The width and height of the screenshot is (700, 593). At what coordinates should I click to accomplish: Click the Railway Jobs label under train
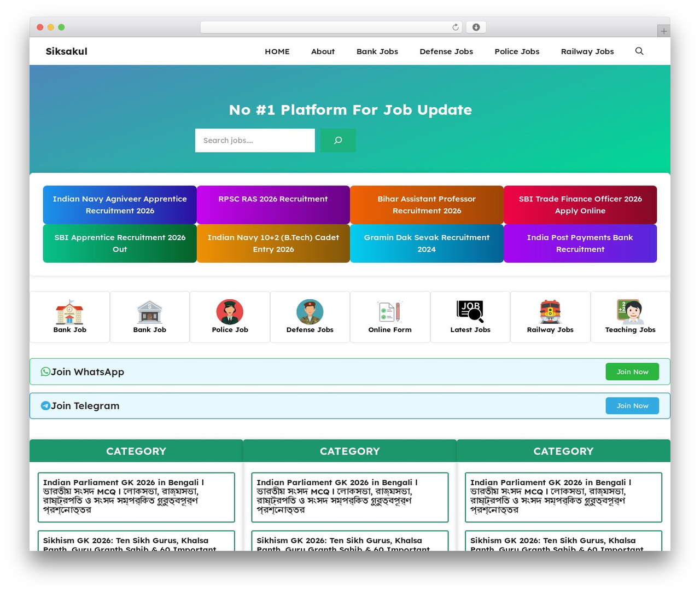[x=550, y=330]
